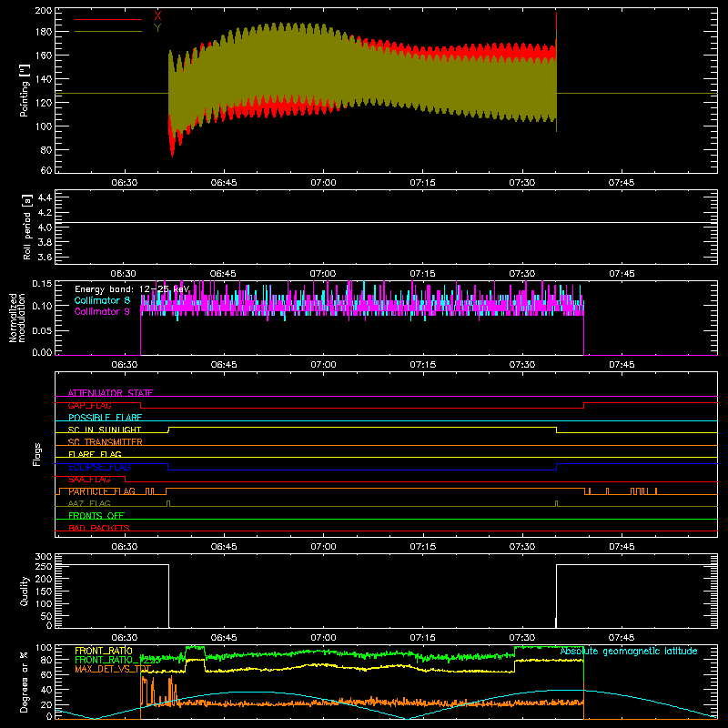Click 06:45 tick under the Quality plot
728x728 pixels.
point(224,638)
